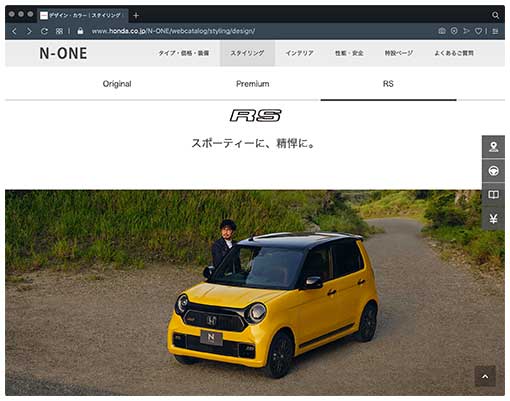This screenshot has width=510, height=401.
Task: Open the speed dial grid icon
Action: point(59,31)
